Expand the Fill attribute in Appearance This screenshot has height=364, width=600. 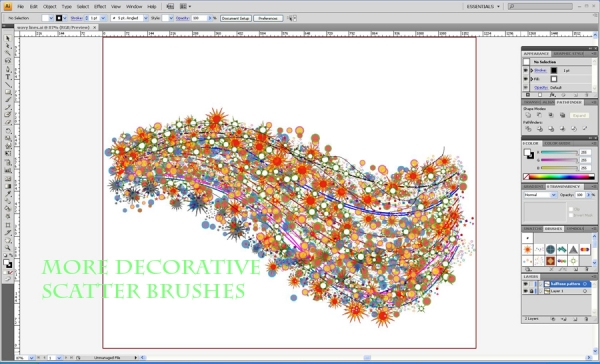point(532,79)
